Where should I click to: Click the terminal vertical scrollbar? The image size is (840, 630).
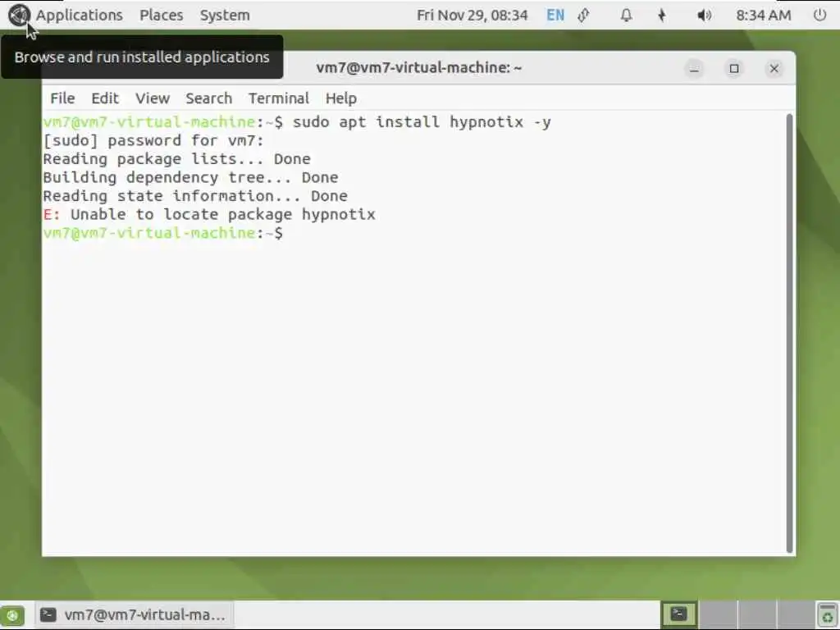pyautogui.click(x=788, y=333)
